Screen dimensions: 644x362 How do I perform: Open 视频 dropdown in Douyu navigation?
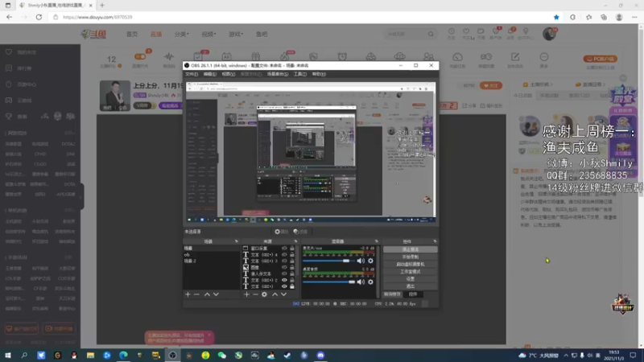[x=208, y=34]
